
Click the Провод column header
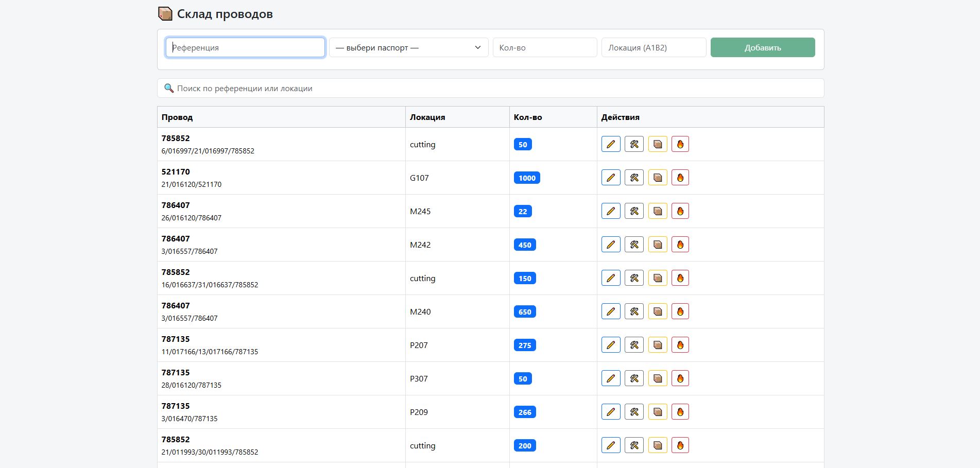(x=177, y=117)
